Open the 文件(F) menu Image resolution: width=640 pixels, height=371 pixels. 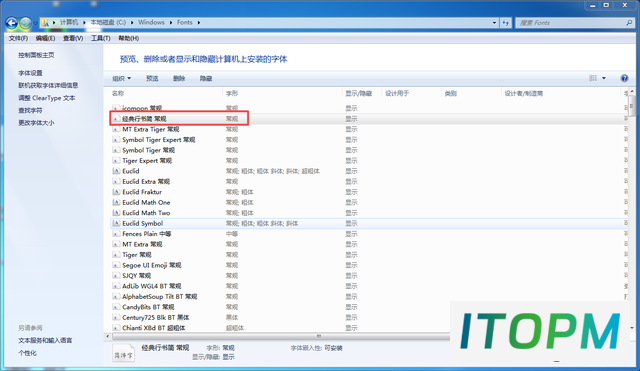[x=18, y=38]
